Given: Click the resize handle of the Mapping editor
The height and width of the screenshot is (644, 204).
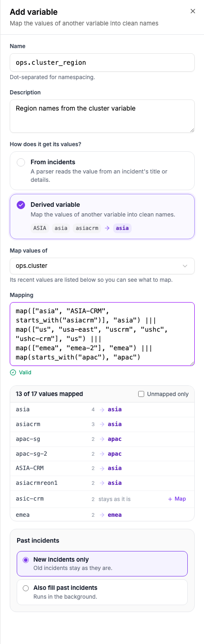Looking at the screenshot, I should pos(191,363).
